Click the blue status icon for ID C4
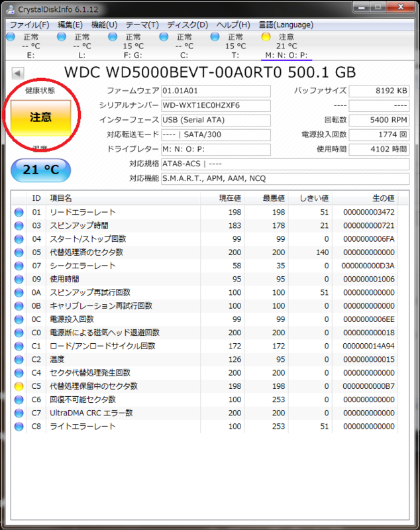Screen dimensions: 420x530 (19, 373)
